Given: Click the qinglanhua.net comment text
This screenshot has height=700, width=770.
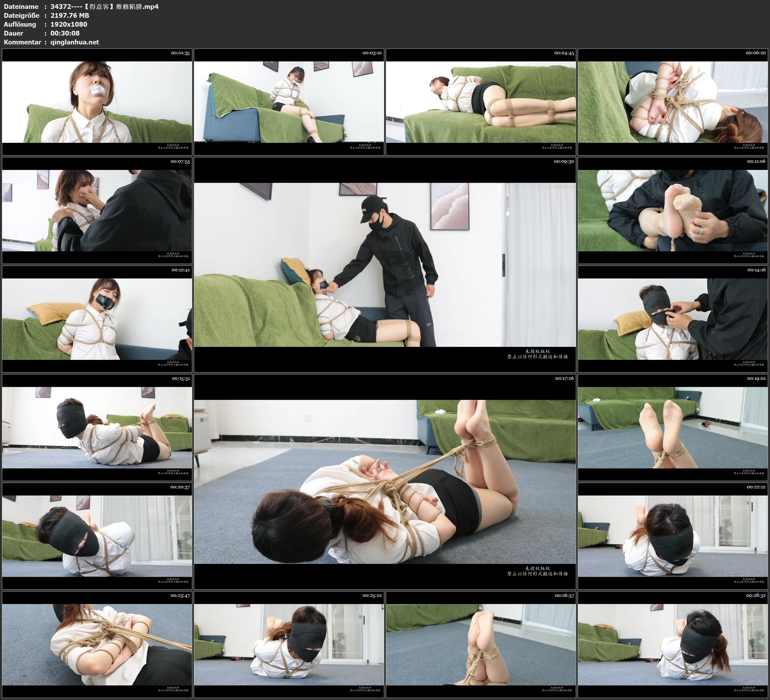Looking at the screenshot, I should pos(75,42).
